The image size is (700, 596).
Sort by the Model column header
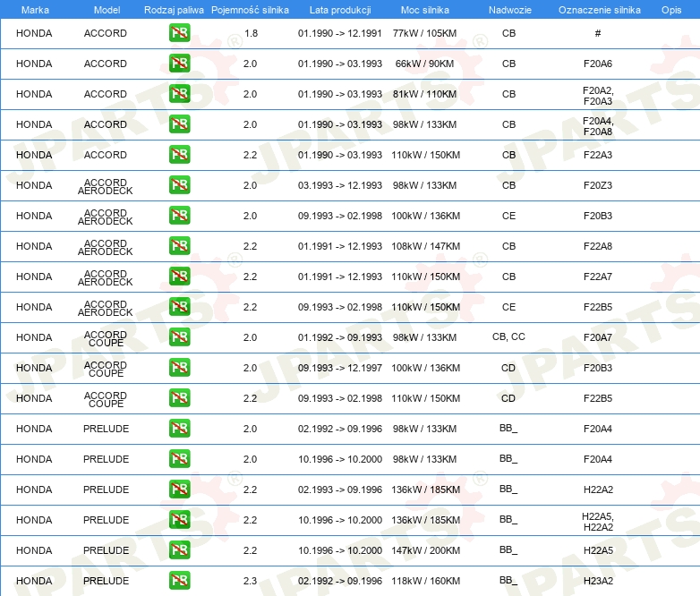pyautogui.click(x=107, y=10)
